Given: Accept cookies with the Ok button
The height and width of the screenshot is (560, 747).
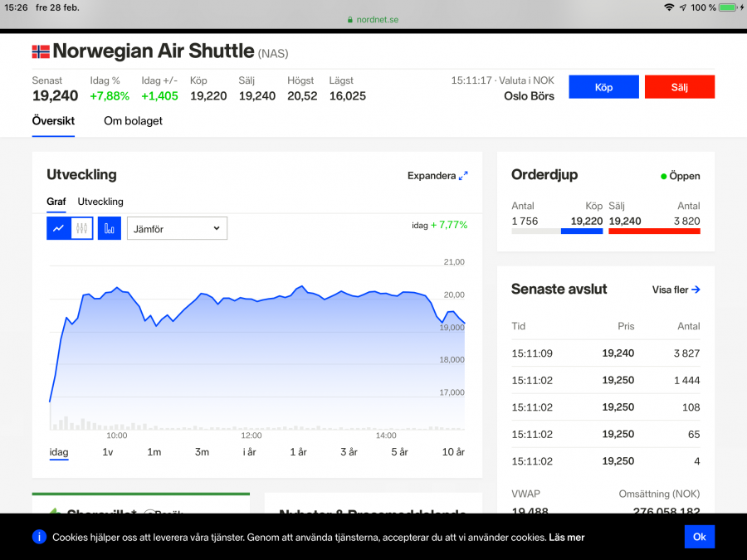Looking at the screenshot, I should pyautogui.click(x=699, y=537).
